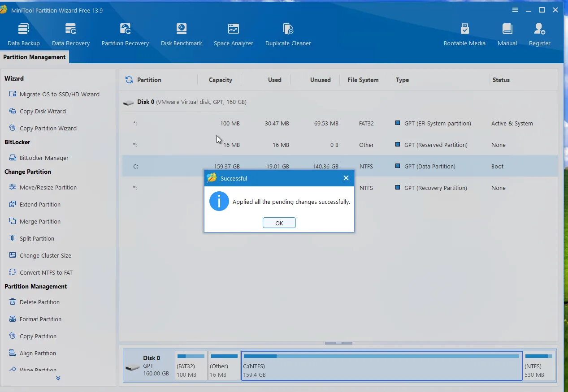Open Bootable Media builder
This screenshot has height=392, width=568.
[464, 35]
